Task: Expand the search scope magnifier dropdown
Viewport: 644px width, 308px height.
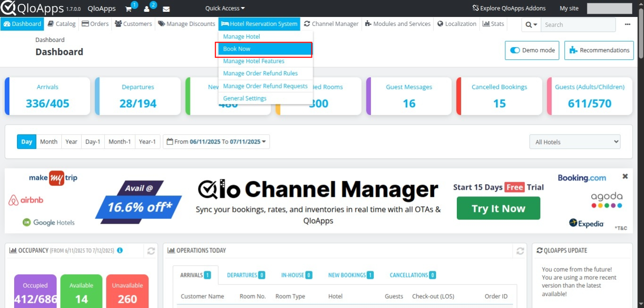Action: pyautogui.click(x=531, y=25)
